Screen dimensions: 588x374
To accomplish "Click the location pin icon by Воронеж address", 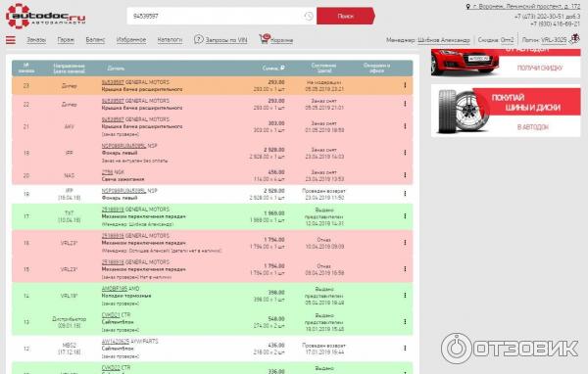I will (x=468, y=7).
